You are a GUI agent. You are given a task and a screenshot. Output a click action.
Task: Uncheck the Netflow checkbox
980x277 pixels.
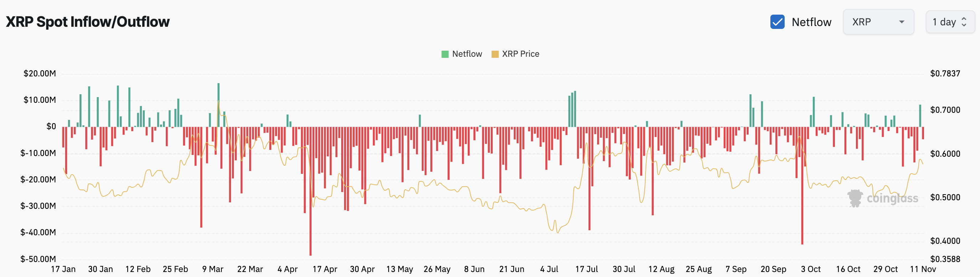pyautogui.click(x=777, y=22)
